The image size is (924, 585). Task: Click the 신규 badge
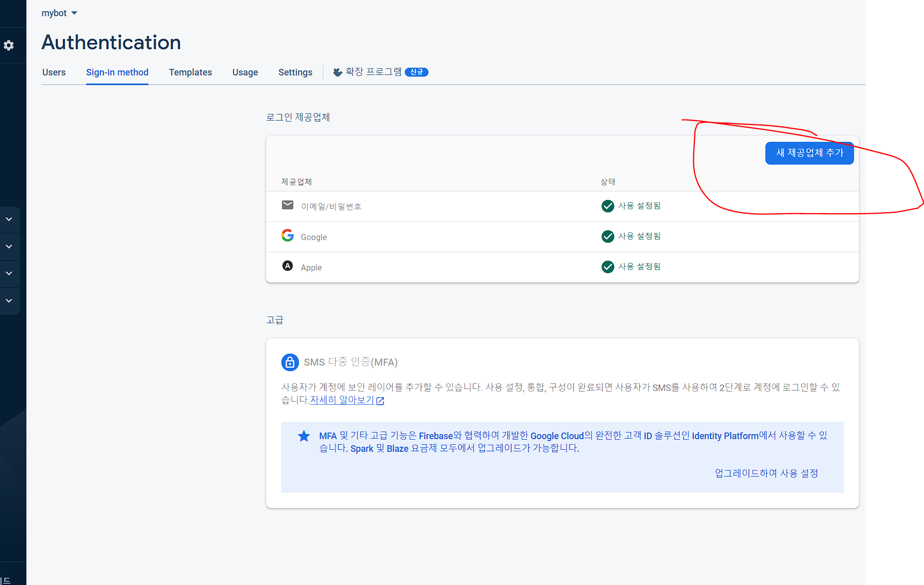click(417, 72)
